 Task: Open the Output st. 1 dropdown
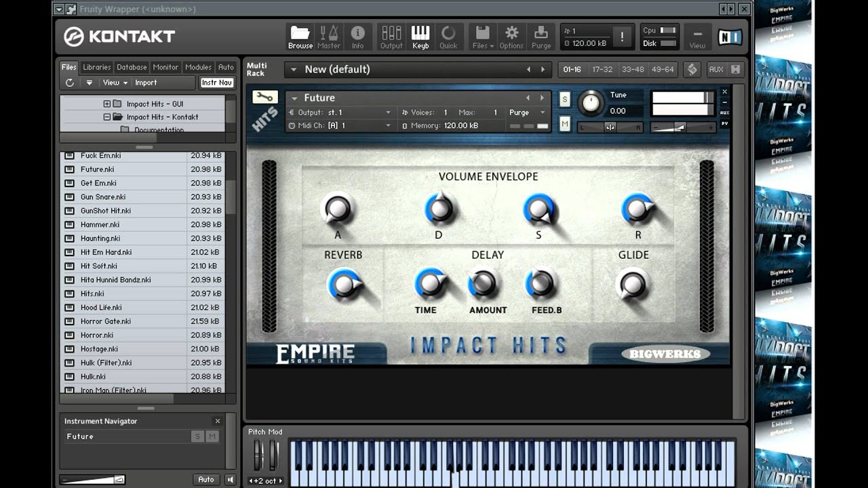tap(340, 113)
